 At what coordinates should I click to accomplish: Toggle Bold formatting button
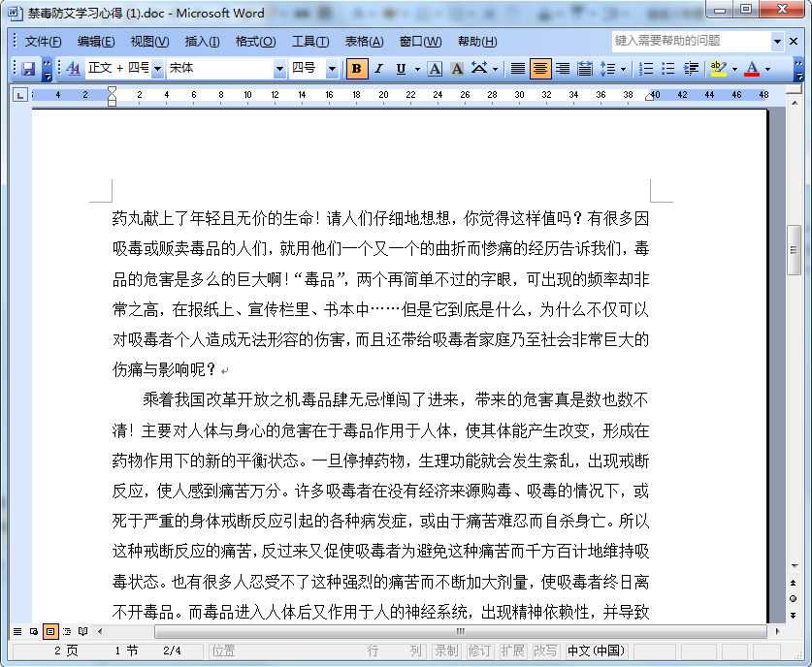coord(356,68)
